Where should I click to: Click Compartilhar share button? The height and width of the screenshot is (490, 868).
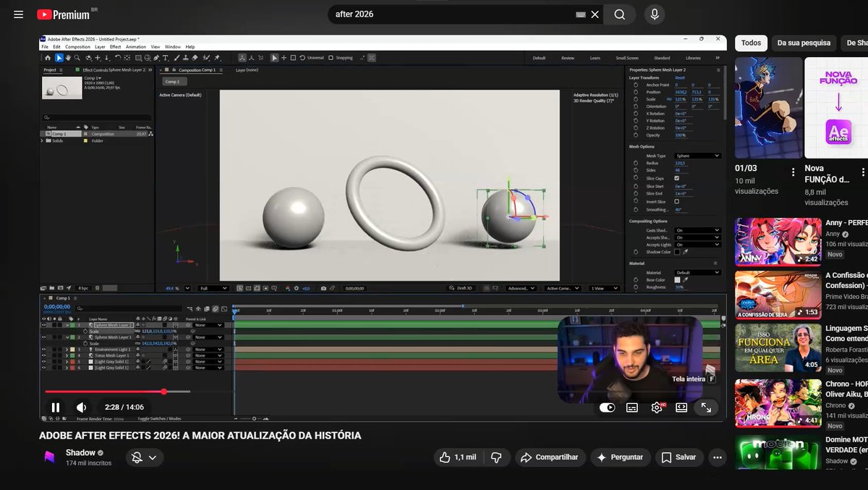click(550, 457)
